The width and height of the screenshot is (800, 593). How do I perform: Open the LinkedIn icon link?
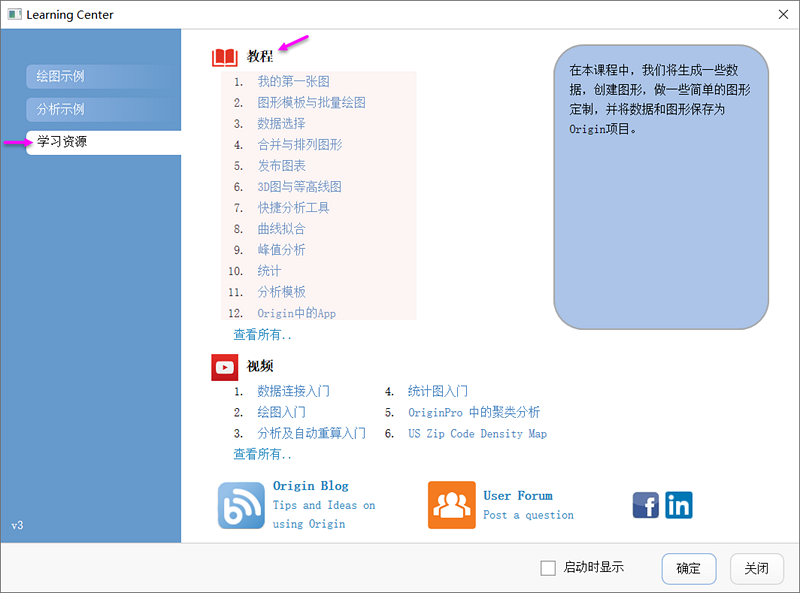(679, 505)
